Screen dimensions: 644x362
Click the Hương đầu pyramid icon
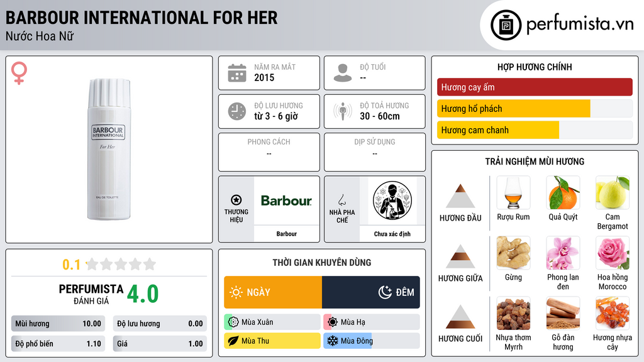click(460, 196)
